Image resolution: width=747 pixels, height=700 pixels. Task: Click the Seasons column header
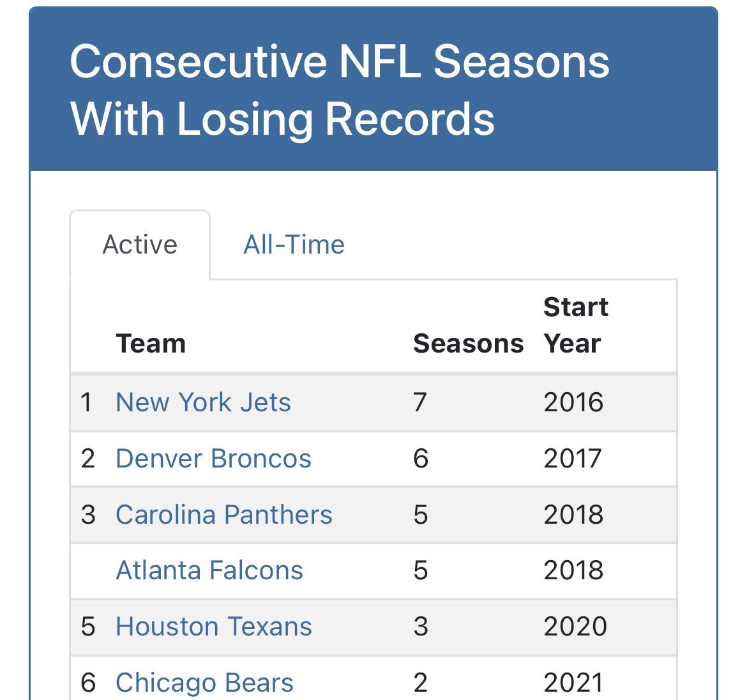468,344
